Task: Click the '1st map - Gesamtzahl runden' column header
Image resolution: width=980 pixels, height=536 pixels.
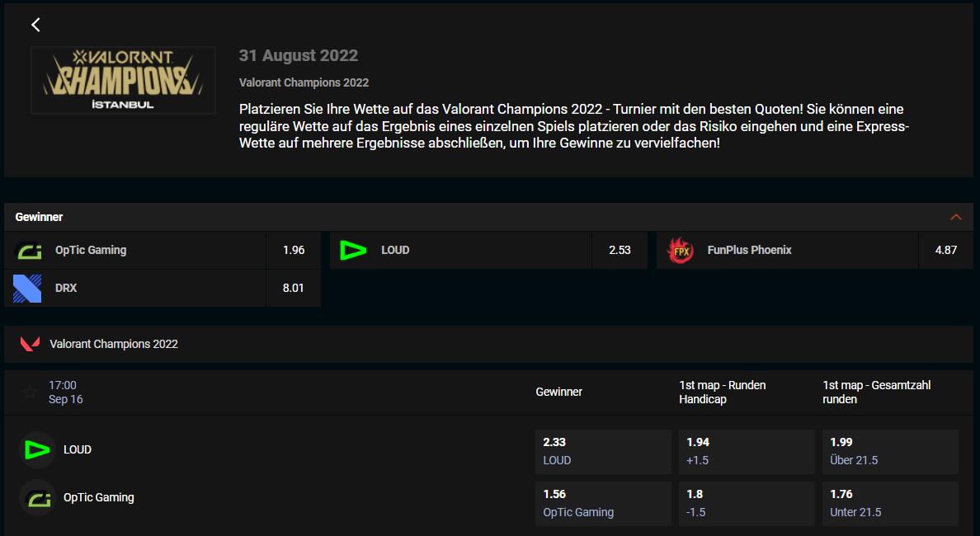Action: [877, 393]
